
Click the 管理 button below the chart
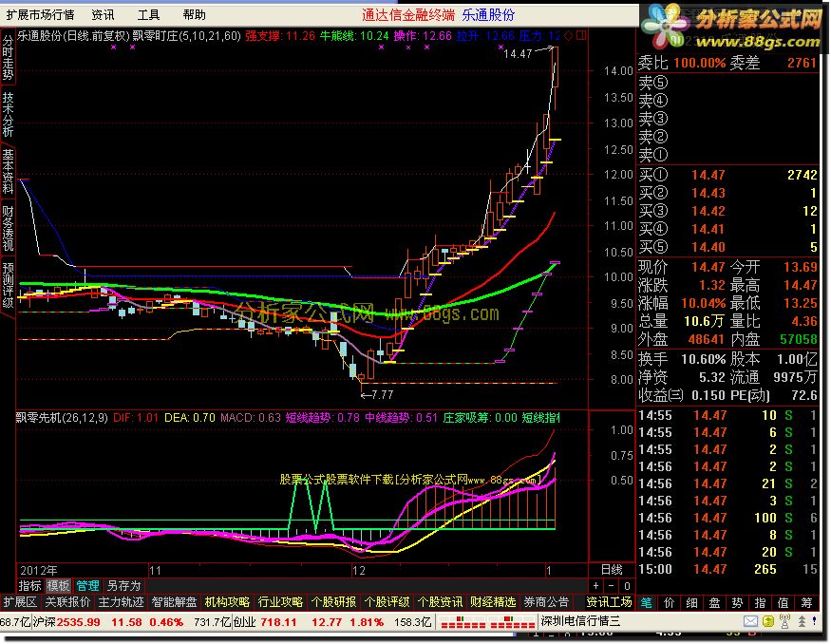point(87,586)
